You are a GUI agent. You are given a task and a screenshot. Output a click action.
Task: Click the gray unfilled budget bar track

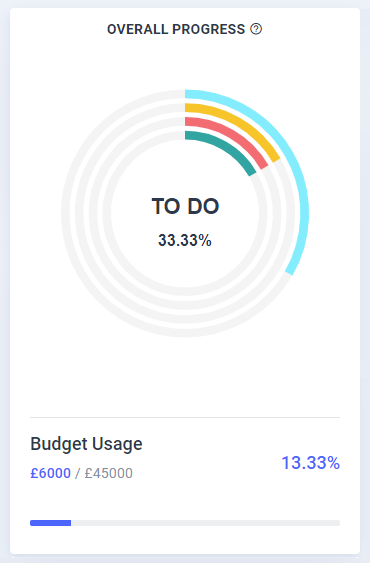[205, 523]
